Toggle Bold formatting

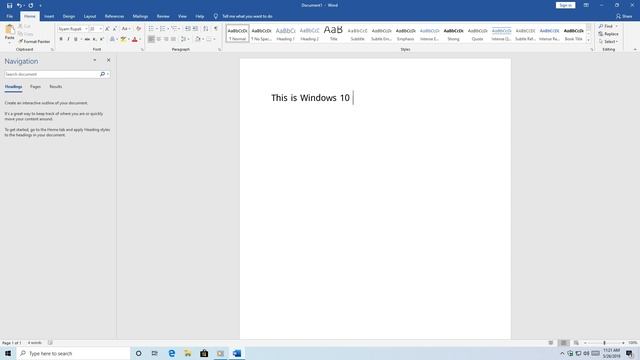(x=61, y=39)
